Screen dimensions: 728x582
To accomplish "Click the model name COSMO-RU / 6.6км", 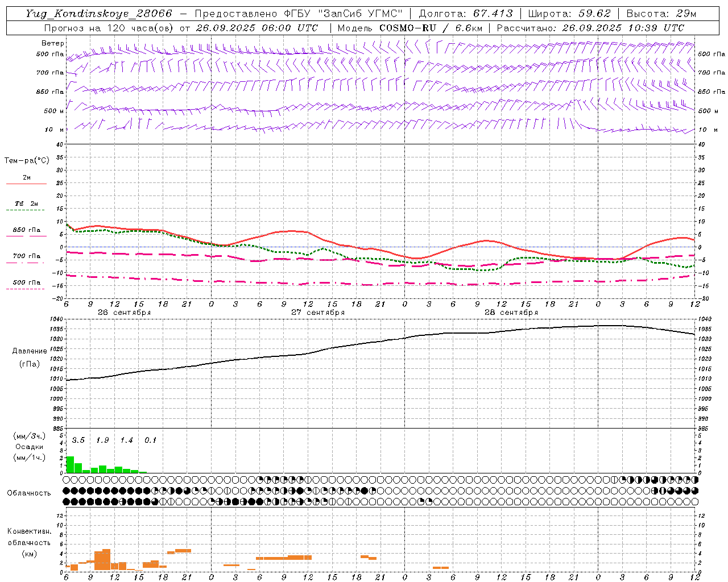I will click(431, 28).
